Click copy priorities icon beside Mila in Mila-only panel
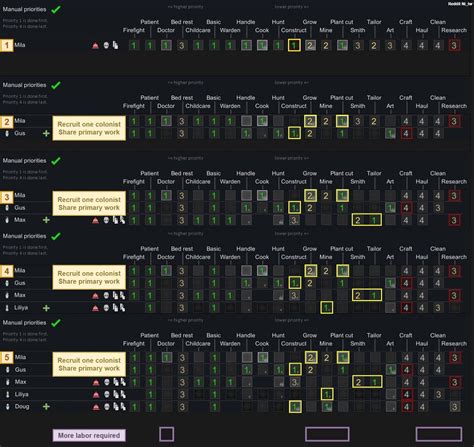Image resolution: width=474 pixels, height=447 pixels. pyautogui.click(x=115, y=45)
